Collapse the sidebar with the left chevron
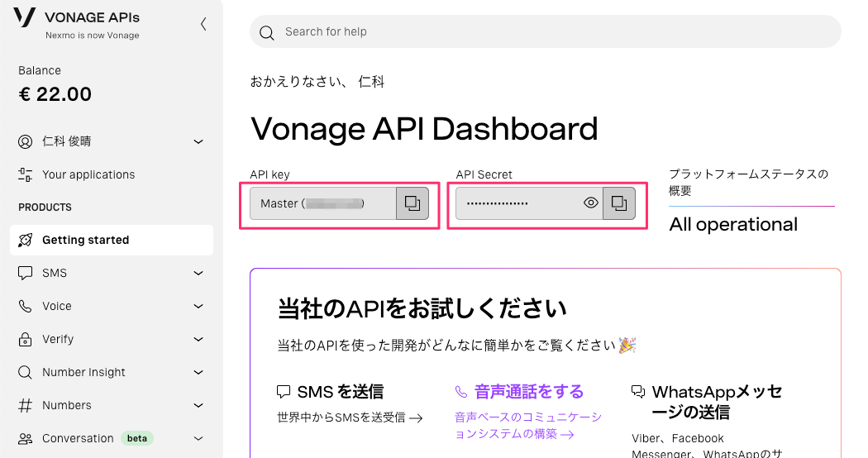This screenshot has width=868, height=458. (x=203, y=24)
